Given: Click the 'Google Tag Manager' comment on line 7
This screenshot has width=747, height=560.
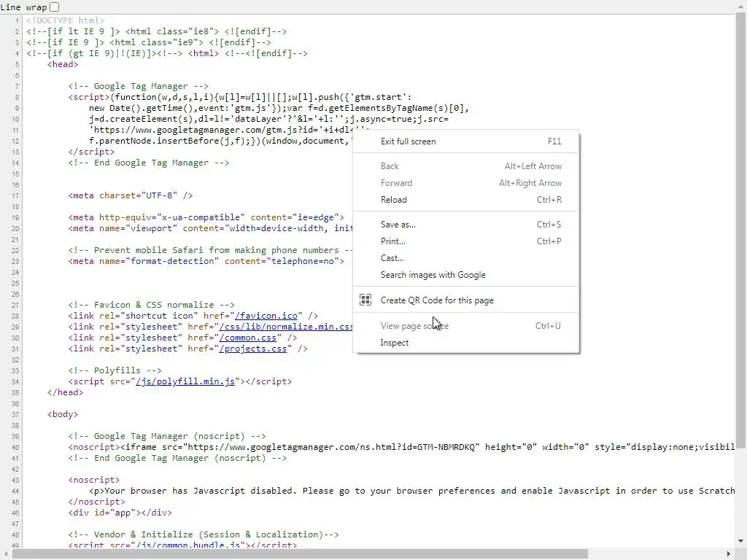Looking at the screenshot, I should click(138, 86).
